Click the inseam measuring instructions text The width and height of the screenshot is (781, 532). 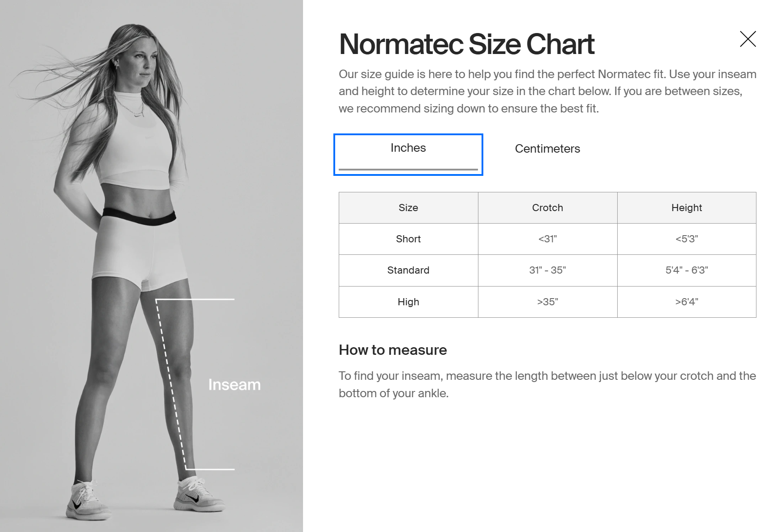point(547,384)
